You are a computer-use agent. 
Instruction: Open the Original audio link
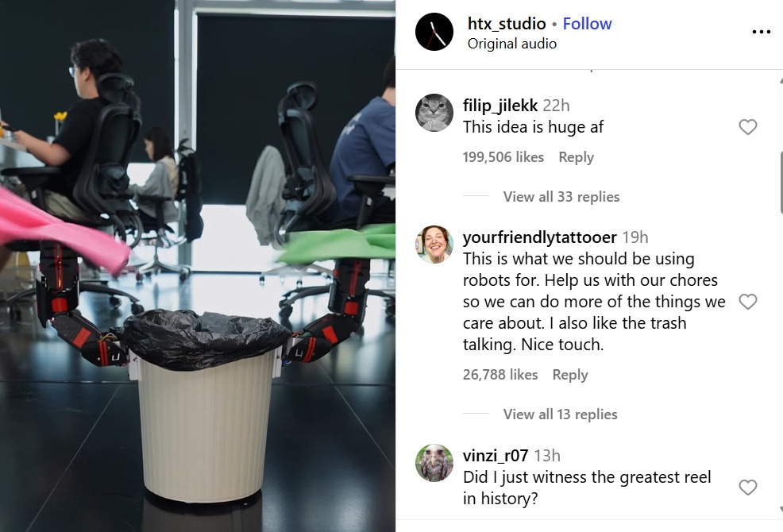pos(512,44)
